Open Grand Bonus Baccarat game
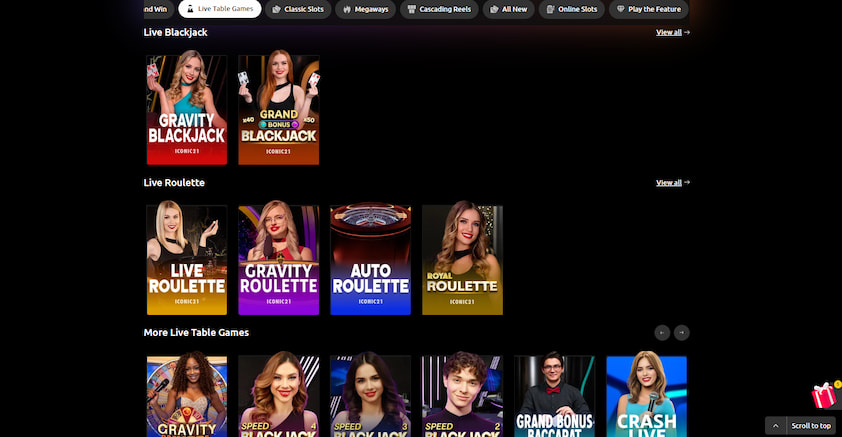 click(x=555, y=396)
